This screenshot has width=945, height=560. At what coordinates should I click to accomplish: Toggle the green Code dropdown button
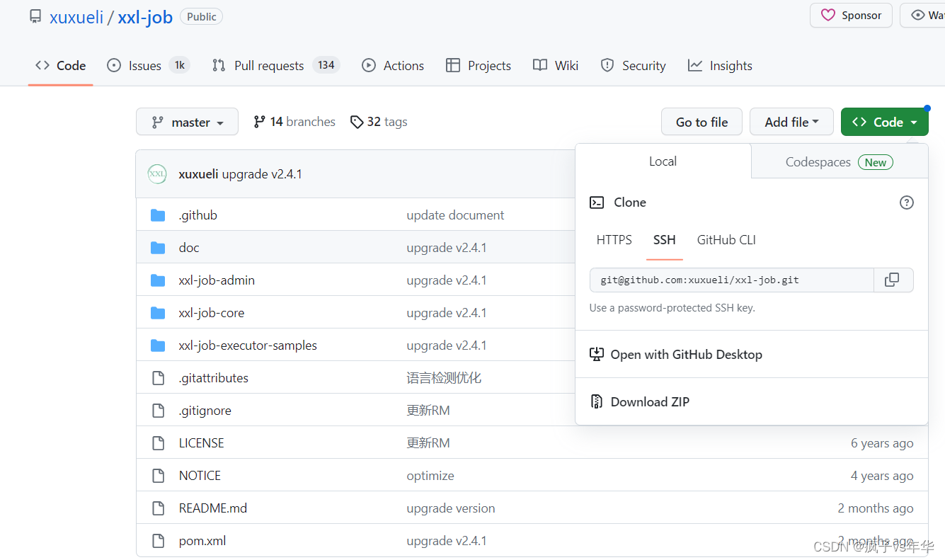884,122
